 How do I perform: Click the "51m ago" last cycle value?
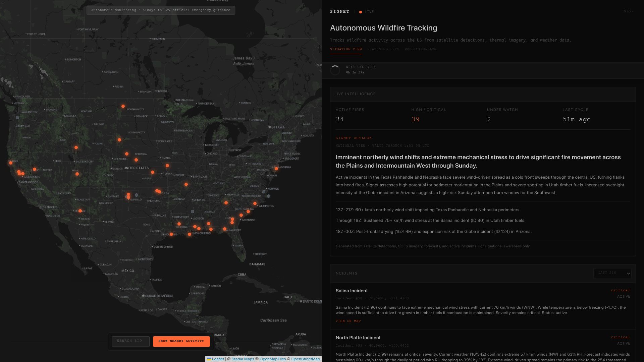coord(577,119)
